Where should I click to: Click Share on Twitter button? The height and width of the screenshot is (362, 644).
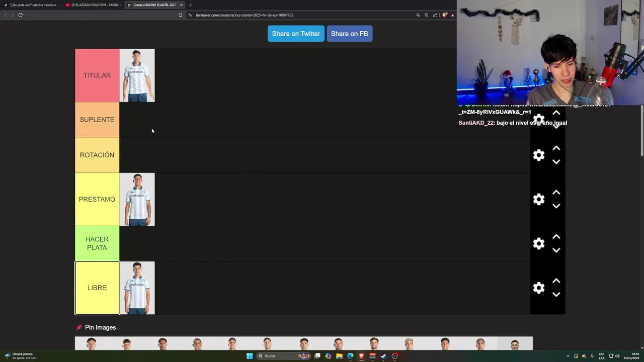point(296,34)
